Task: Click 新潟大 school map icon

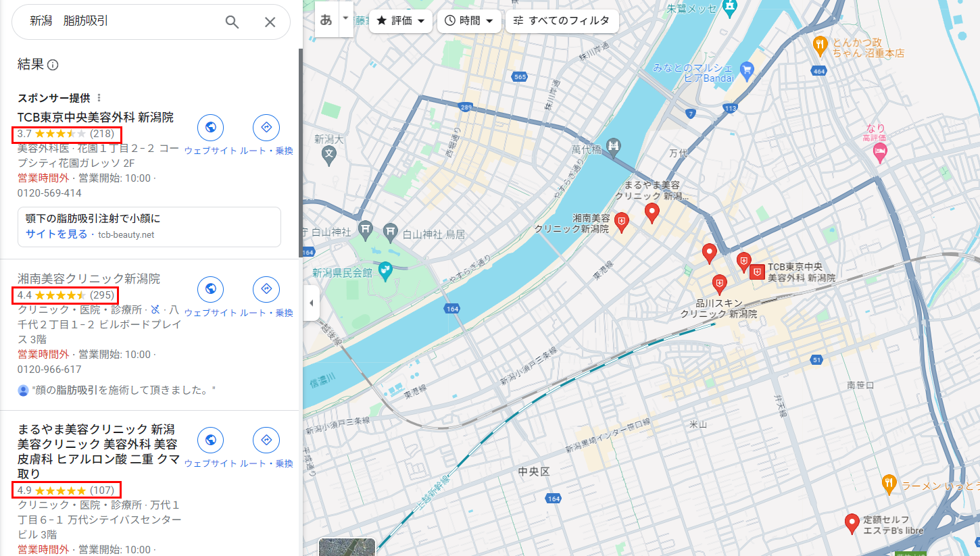Action: pos(329,155)
